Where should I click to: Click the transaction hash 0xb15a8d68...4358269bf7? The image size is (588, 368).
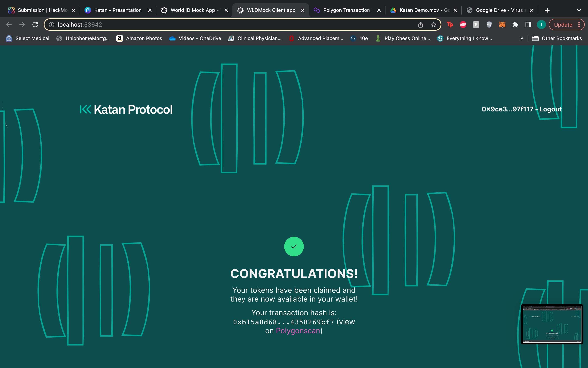click(284, 322)
